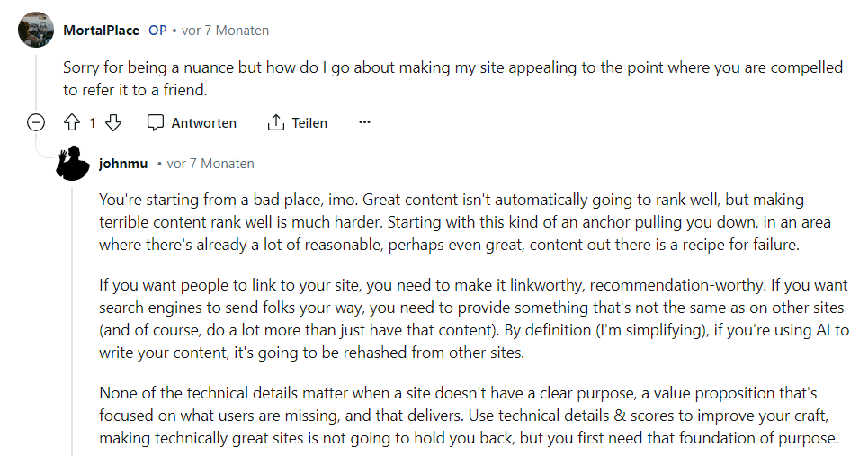Click johnmu's 'vor 7 Monaten' timestamp
Image resolution: width=868 pixels, height=456 pixels.
tap(210, 164)
